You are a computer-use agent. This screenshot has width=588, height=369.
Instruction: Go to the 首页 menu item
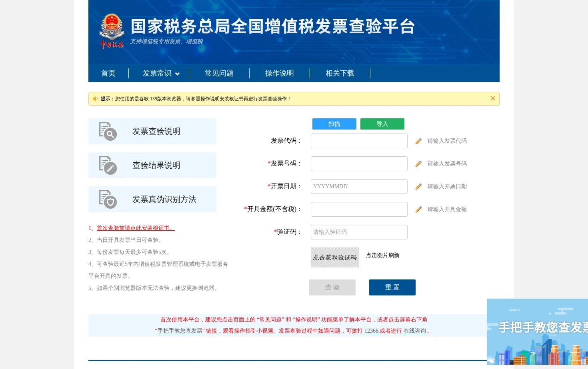click(108, 73)
